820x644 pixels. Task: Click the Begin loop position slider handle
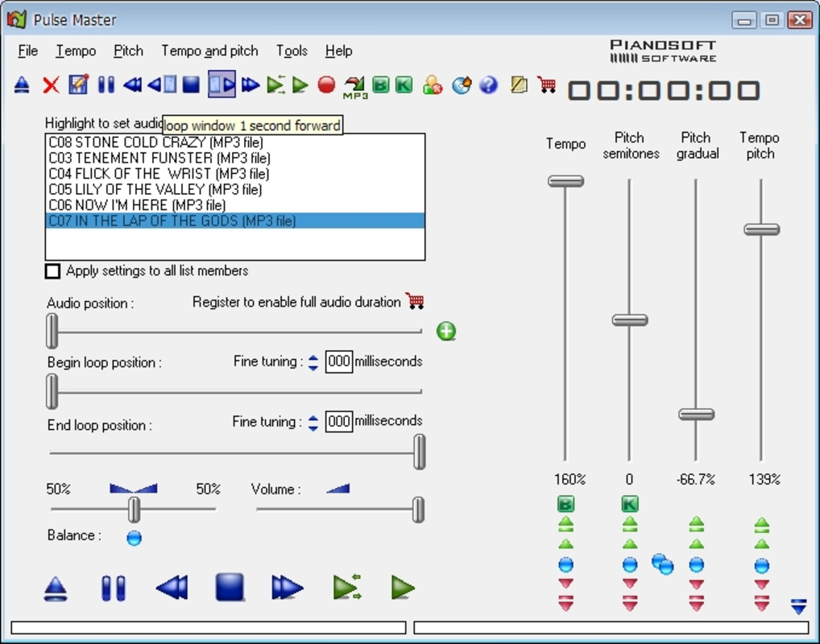pos(52,391)
